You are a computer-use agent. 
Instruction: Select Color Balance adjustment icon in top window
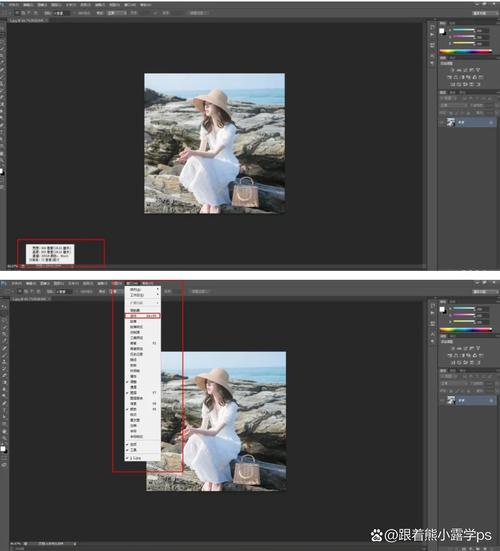(x=455, y=77)
